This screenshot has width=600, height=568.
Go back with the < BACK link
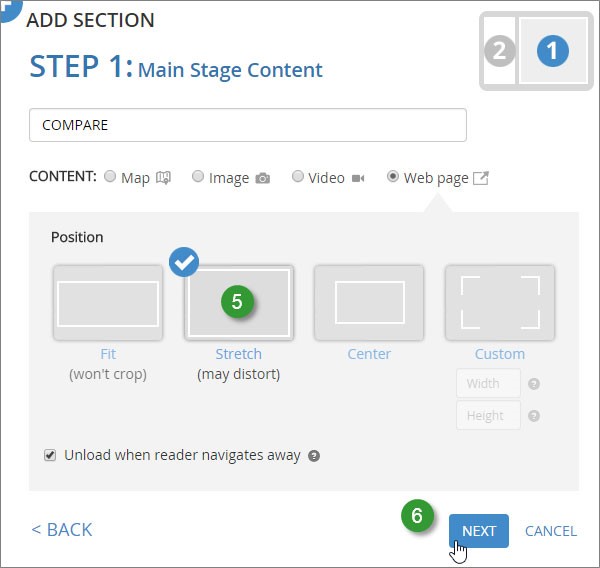click(62, 530)
